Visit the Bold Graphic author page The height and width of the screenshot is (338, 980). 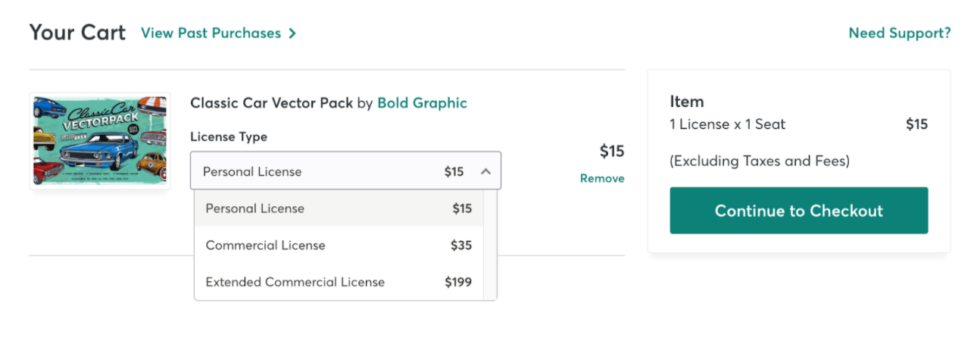tap(422, 103)
